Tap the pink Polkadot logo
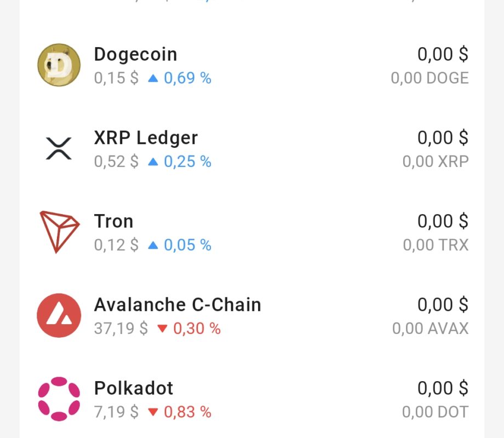 click(59, 399)
